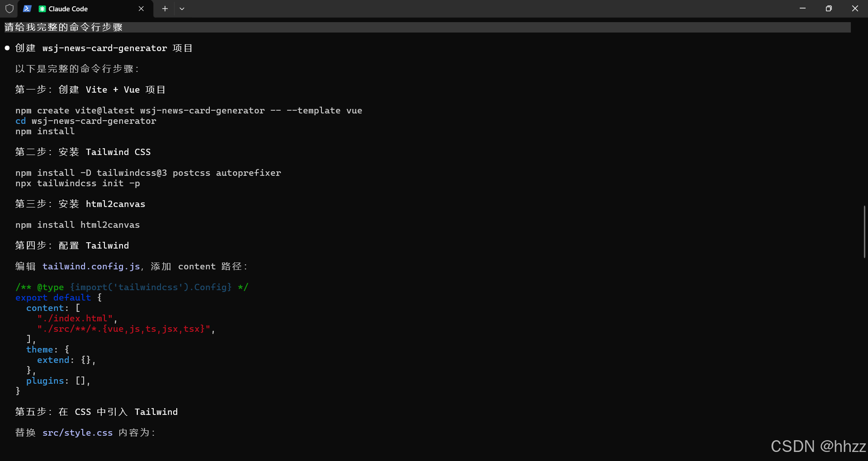This screenshot has height=461, width=868.
Task: Select the Claude Code tab
Action: point(85,9)
